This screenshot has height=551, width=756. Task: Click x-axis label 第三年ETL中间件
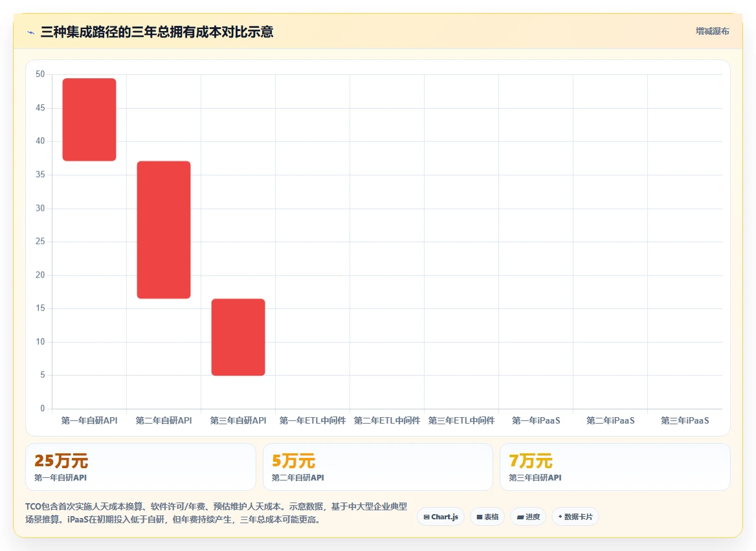[461, 420]
